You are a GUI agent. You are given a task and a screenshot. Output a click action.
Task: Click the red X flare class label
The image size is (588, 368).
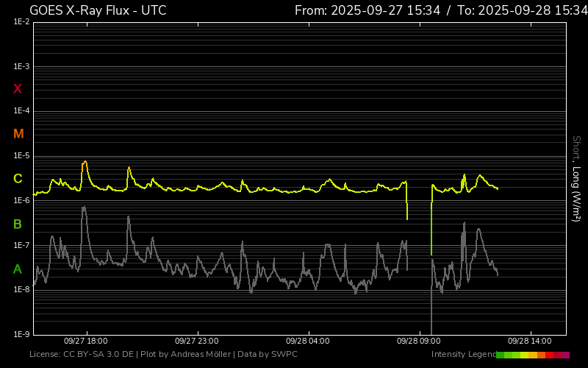(18, 89)
